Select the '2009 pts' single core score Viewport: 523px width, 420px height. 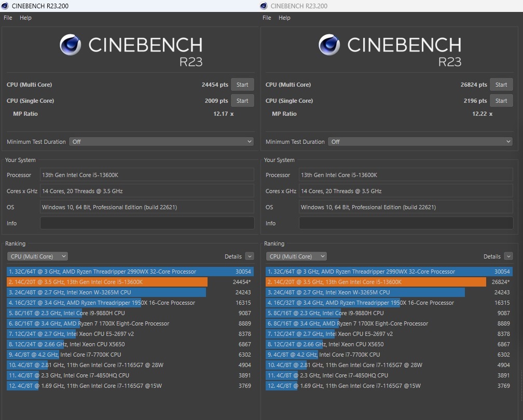216,101
